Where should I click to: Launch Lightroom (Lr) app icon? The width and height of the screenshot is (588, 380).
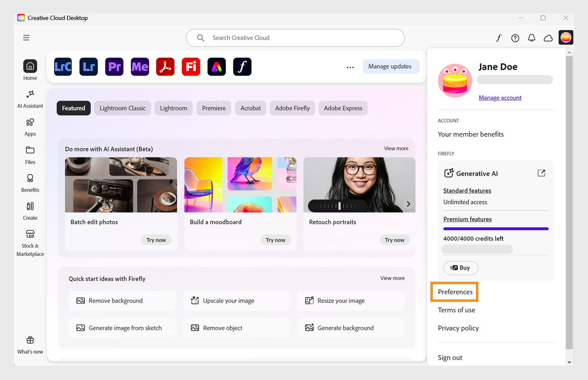89,67
